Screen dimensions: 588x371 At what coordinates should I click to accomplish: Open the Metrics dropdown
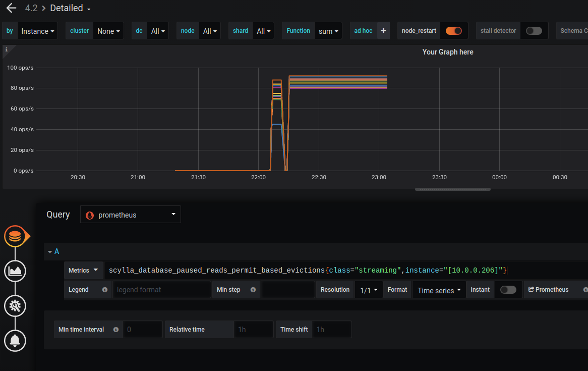pos(83,271)
